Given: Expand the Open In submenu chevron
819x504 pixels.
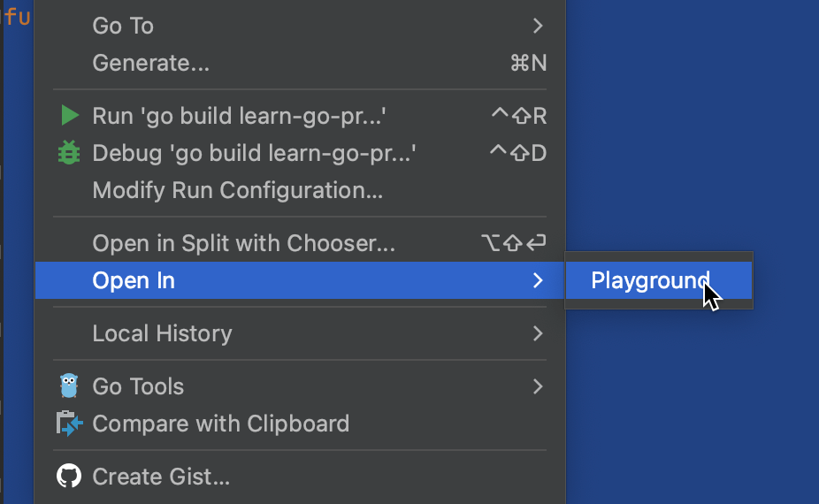Looking at the screenshot, I should [538, 281].
